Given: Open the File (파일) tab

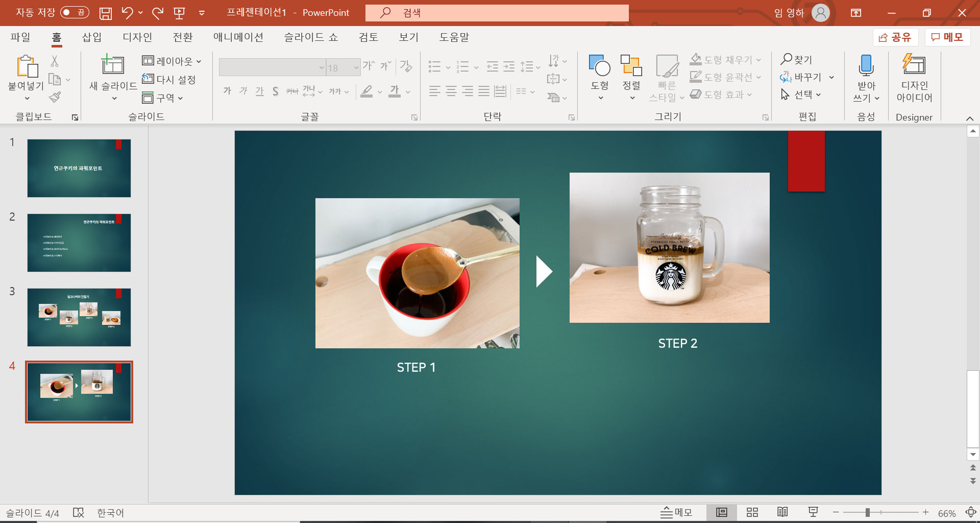Looking at the screenshot, I should coord(20,37).
